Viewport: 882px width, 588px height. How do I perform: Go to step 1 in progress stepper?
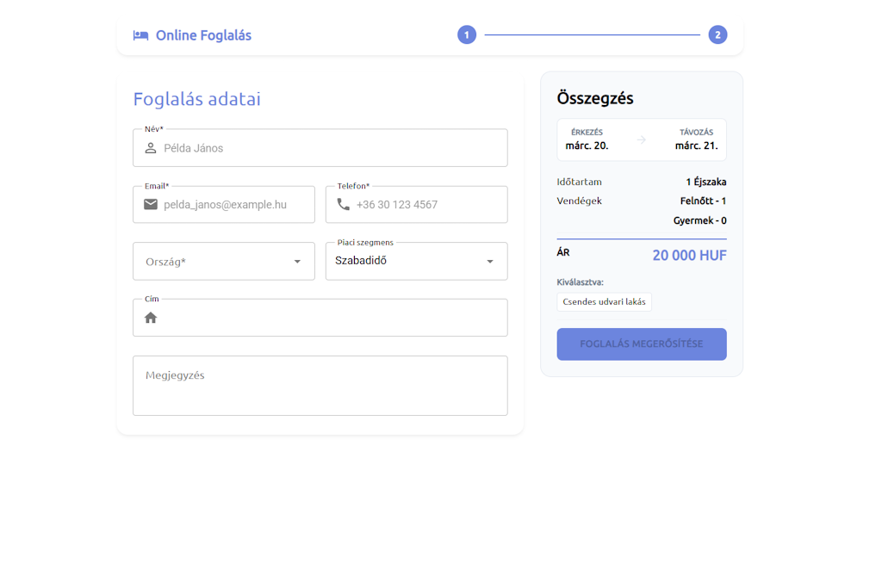click(467, 35)
